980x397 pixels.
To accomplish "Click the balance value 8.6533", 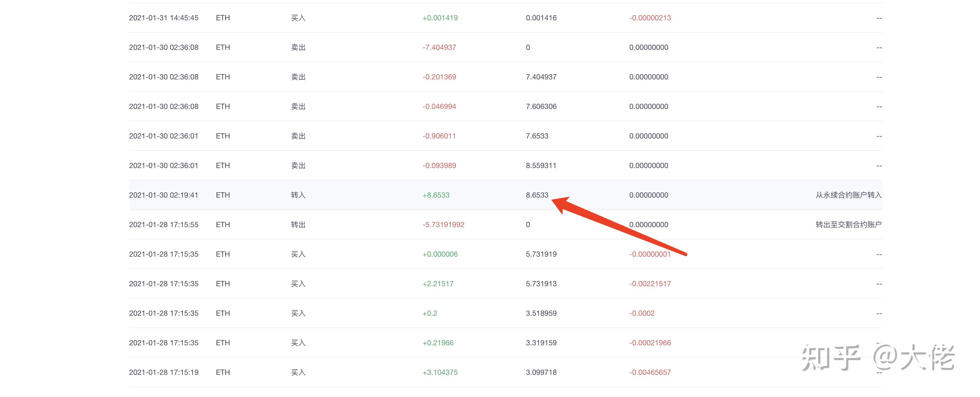I will [537, 195].
